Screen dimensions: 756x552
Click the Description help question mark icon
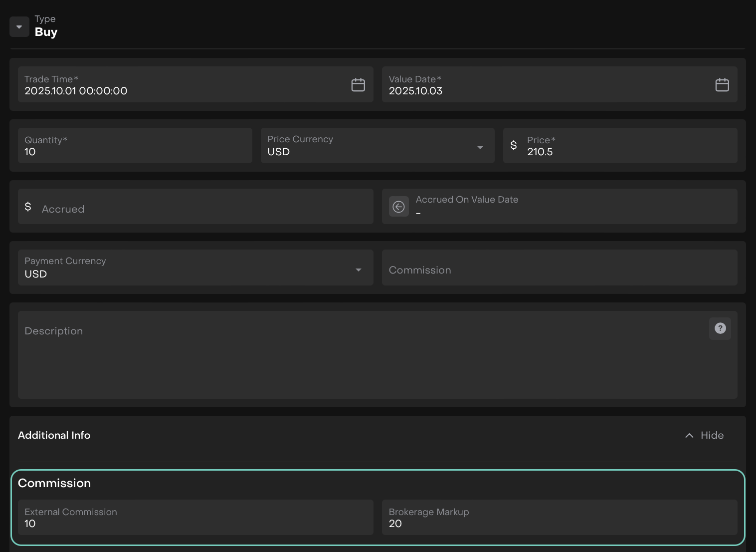pyautogui.click(x=720, y=328)
